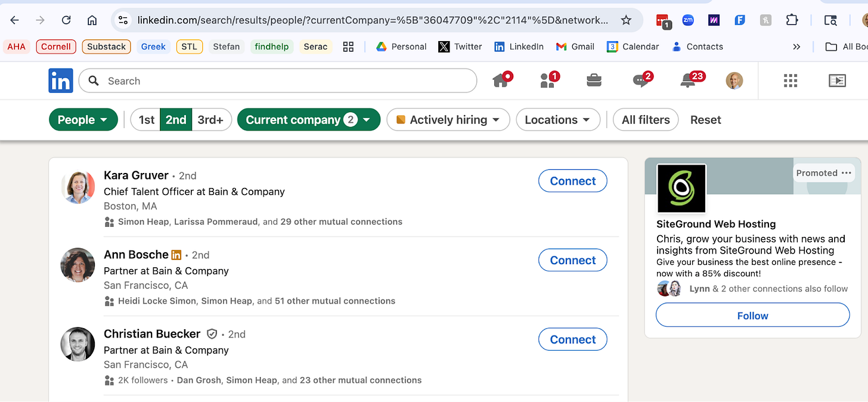Screen dimensions: 868x402
Task: View Kara Gruver's 29 other mutual connections
Action: click(341, 222)
